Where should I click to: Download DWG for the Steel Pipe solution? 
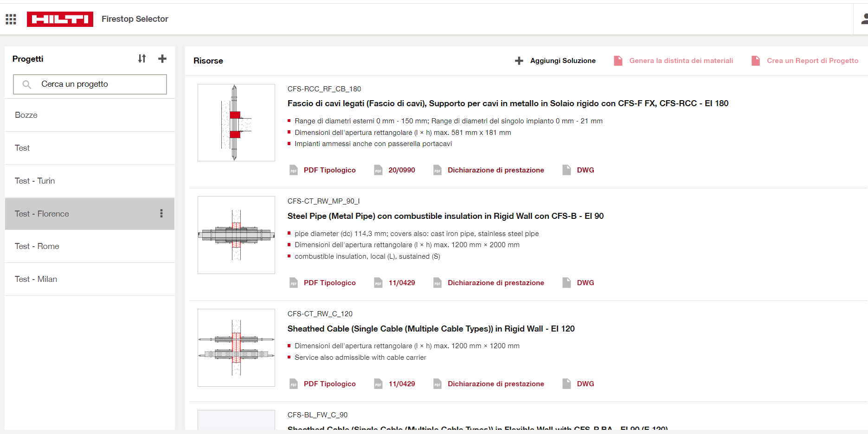[x=585, y=283]
